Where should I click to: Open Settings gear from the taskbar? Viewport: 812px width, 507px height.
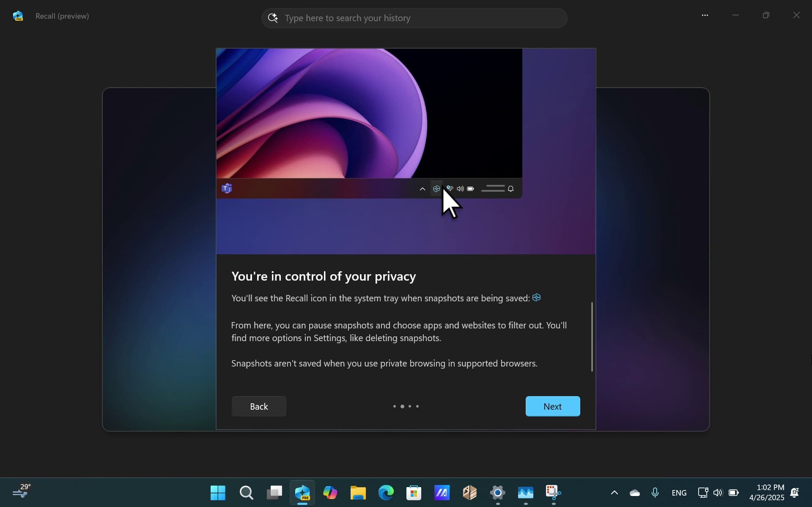(498, 493)
